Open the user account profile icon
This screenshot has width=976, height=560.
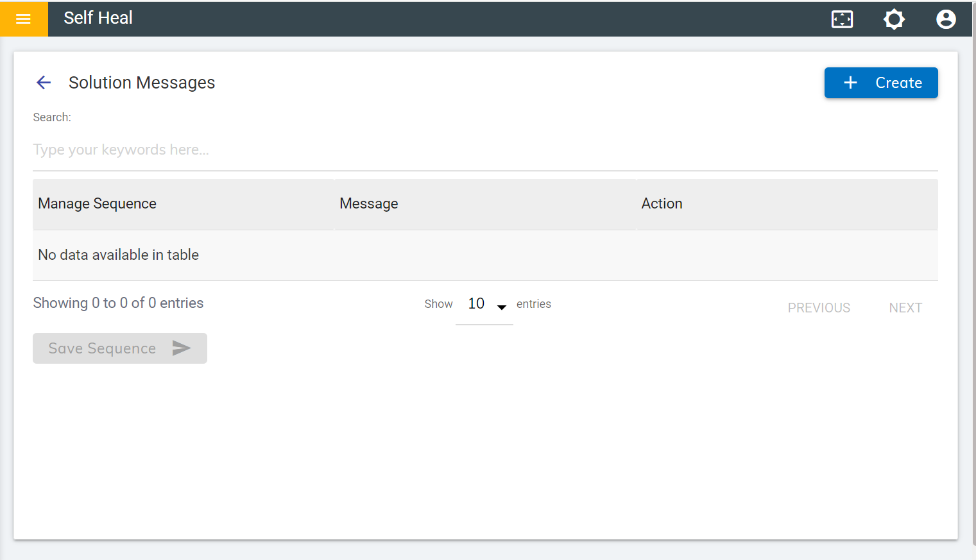click(945, 19)
